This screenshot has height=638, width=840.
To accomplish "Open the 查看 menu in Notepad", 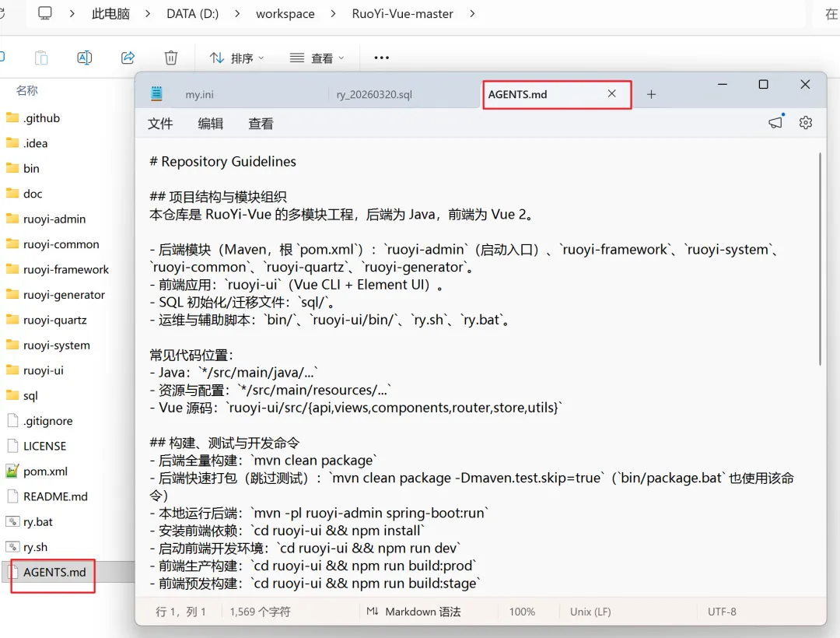I will click(x=261, y=124).
